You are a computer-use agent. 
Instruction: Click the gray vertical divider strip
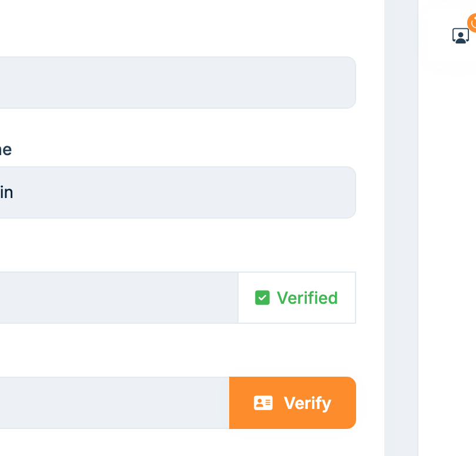point(401,235)
